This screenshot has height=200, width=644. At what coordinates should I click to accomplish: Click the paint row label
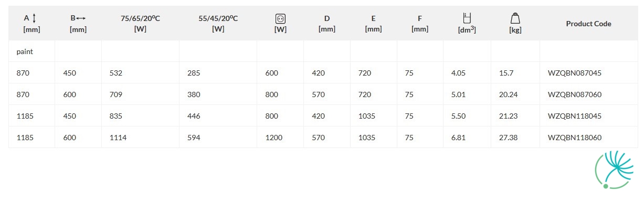click(25, 52)
